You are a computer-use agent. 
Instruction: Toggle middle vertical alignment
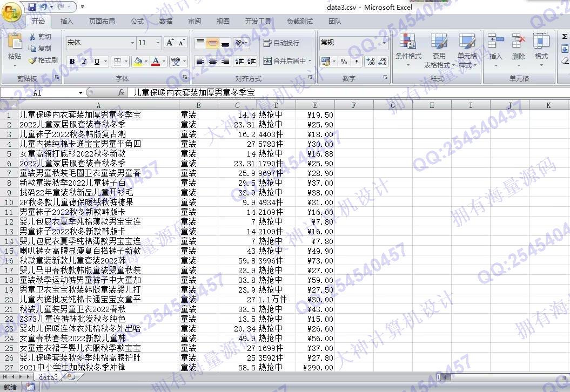(213, 43)
